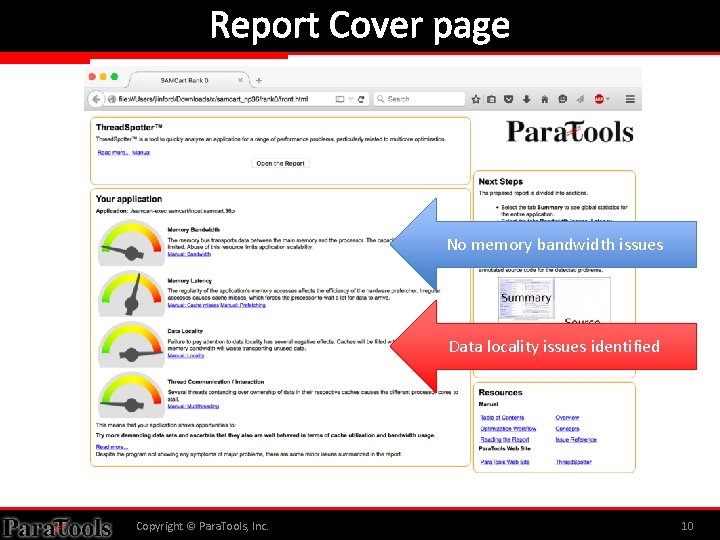Open the hamburger menu in browser toolbar
This screenshot has width=720, height=540.
[x=630, y=99]
